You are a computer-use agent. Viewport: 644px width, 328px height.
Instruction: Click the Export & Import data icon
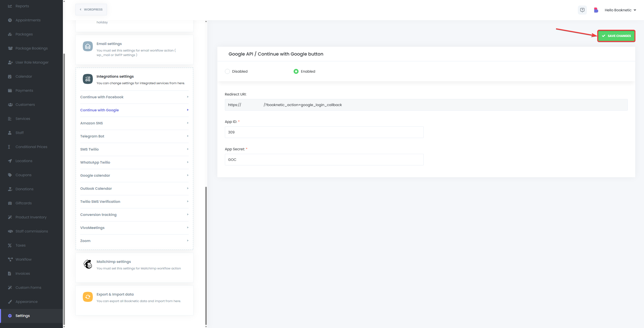[x=88, y=297]
